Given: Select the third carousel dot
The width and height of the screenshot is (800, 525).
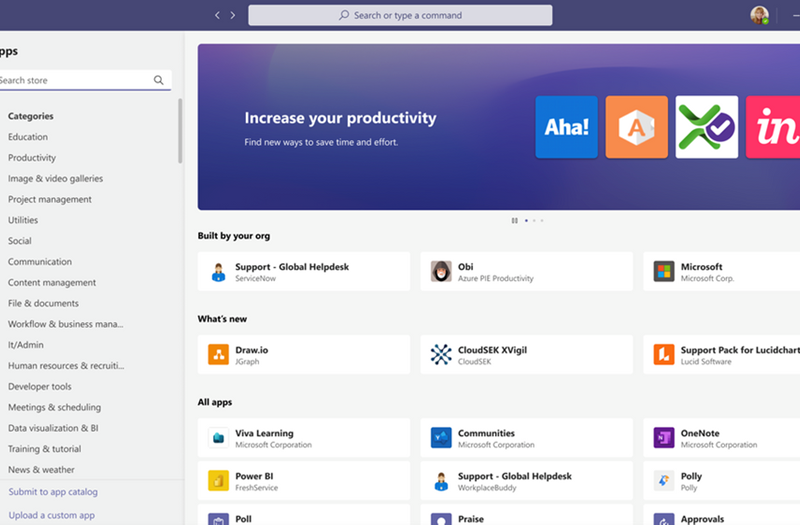Looking at the screenshot, I should pyautogui.click(x=542, y=220).
